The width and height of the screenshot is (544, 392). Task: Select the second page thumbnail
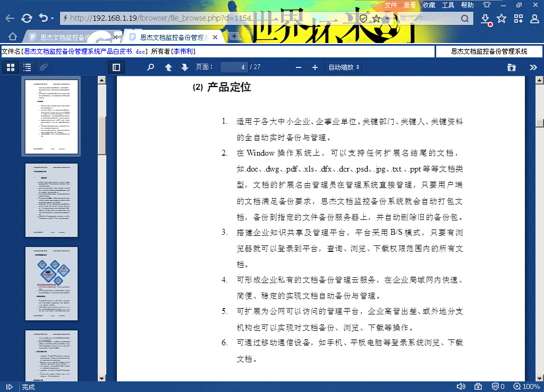[x=52, y=200]
